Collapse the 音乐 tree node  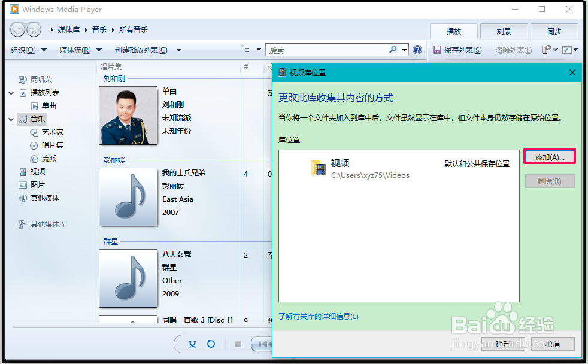11,119
